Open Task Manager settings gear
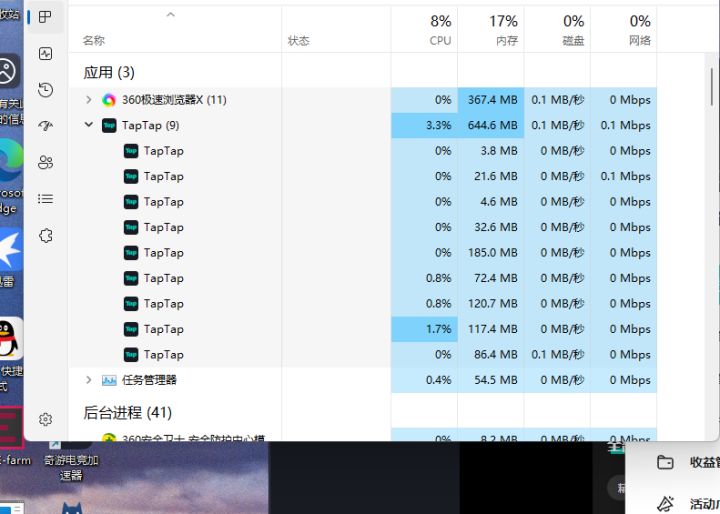The height and width of the screenshot is (514, 720). coord(45,419)
